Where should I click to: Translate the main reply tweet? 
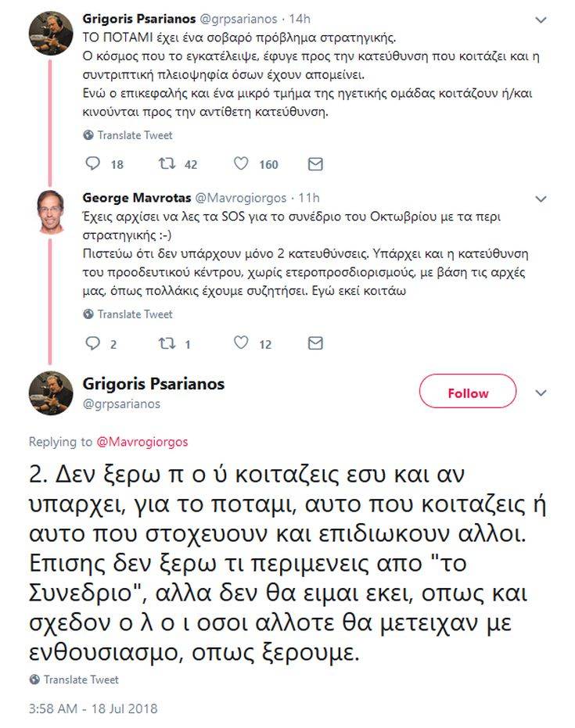tap(75, 679)
